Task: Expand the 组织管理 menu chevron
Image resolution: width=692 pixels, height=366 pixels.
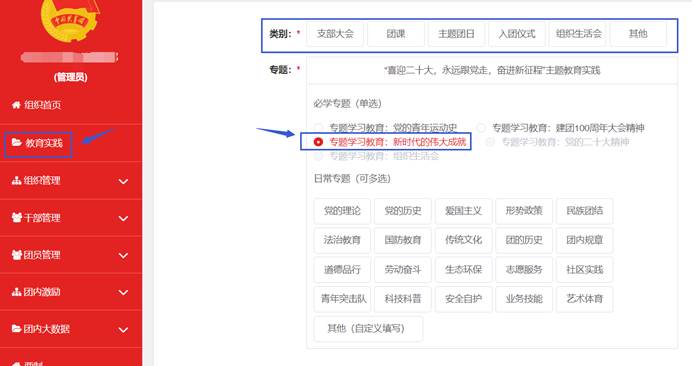Action: 123,181
